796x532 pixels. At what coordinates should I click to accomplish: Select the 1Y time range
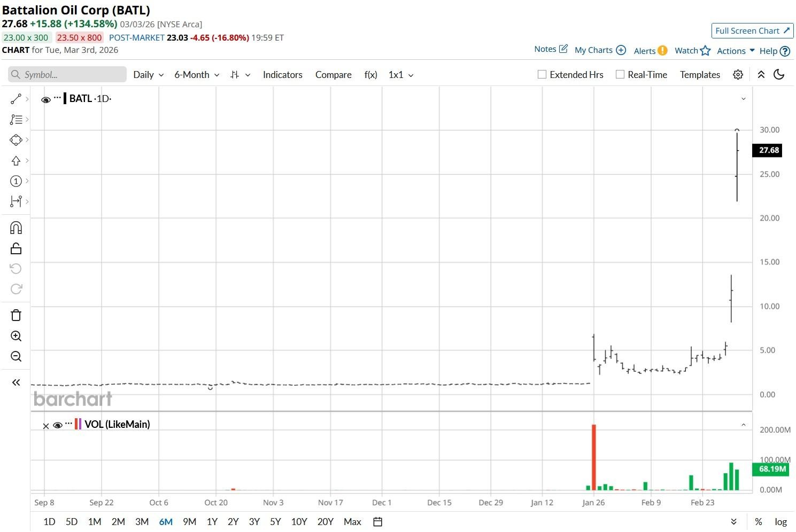point(212,522)
